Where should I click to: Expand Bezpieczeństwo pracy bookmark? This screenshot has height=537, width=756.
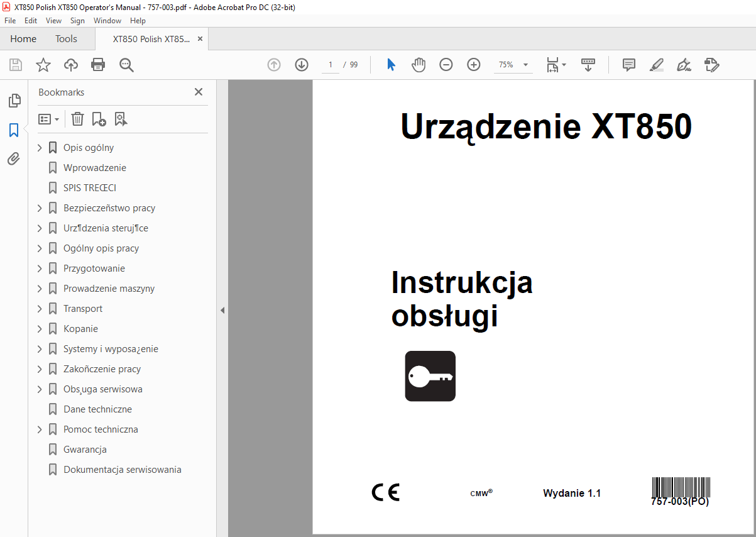(40, 208)
